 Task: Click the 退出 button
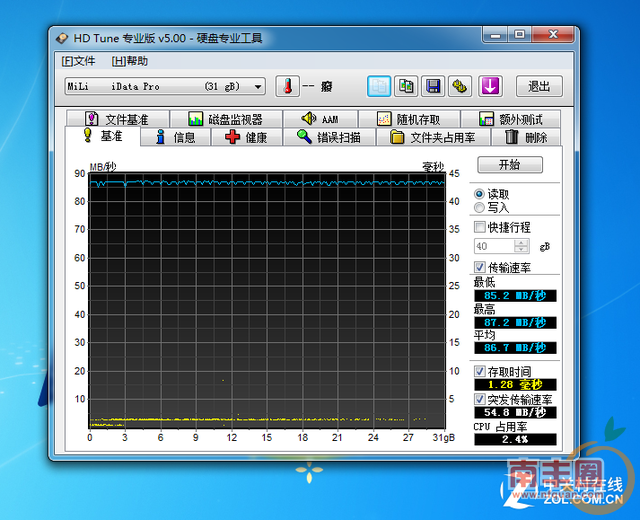[x=538, y=86]
